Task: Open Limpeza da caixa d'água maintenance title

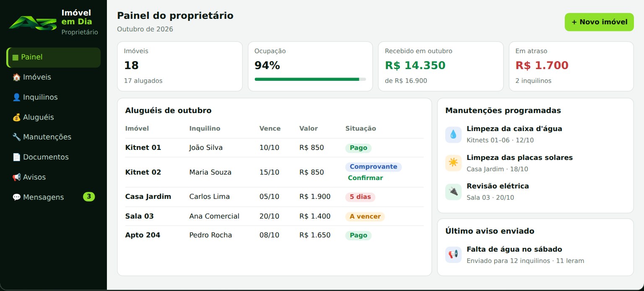Action: click(514, 129)
